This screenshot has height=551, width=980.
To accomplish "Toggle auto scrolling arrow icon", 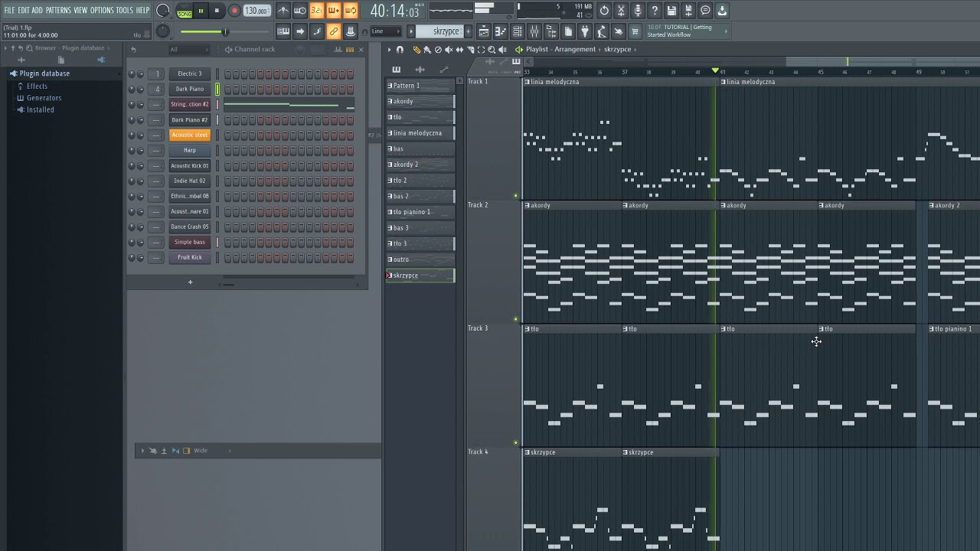I will point(300,31).
